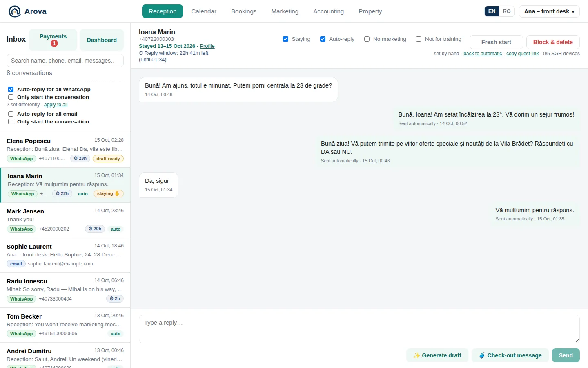Viewport: 588px width, 368px height.
Task: Open the Payments tab
Action: pyautogui.click(x=53, y=40)
